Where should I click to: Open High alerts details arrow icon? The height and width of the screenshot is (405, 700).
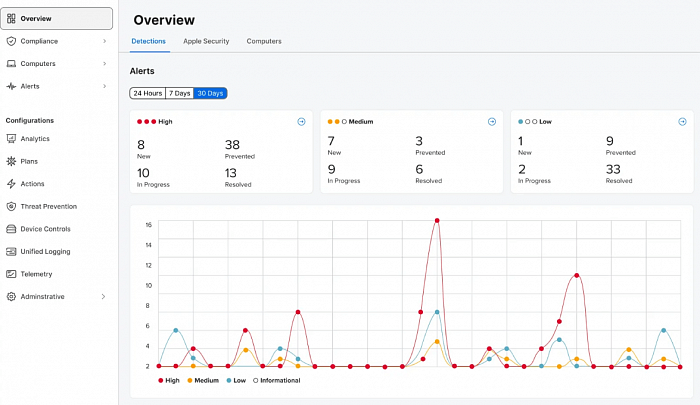click(301, 122)
